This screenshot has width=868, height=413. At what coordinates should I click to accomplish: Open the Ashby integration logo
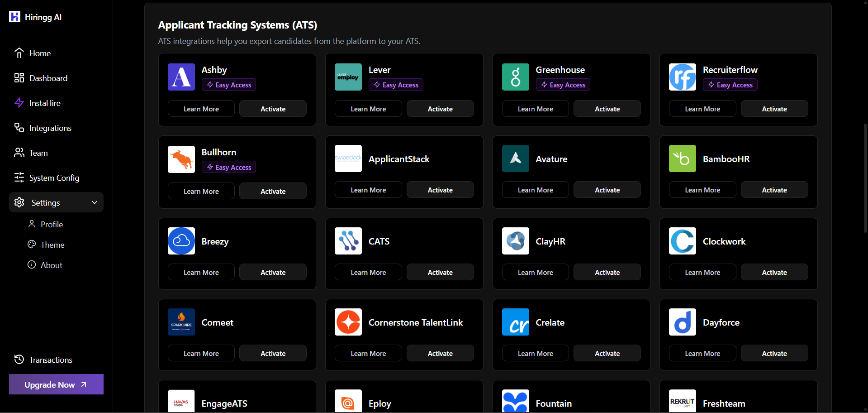pyautogui.click(x=181, y=77)
